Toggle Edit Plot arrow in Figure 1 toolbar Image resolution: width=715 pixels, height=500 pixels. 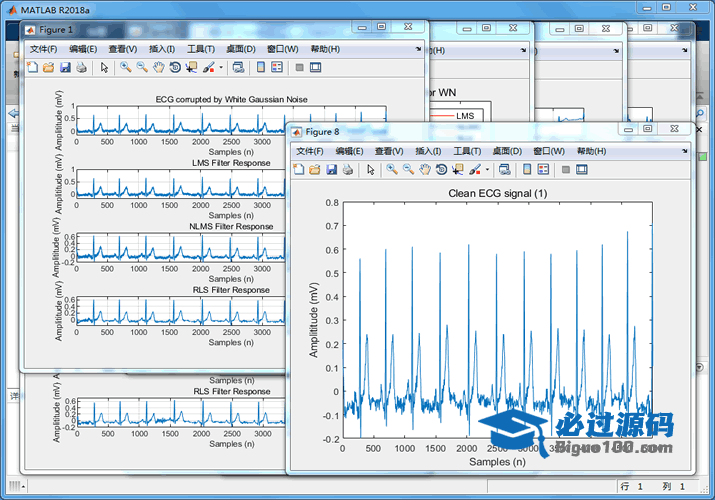pos(104,67)
